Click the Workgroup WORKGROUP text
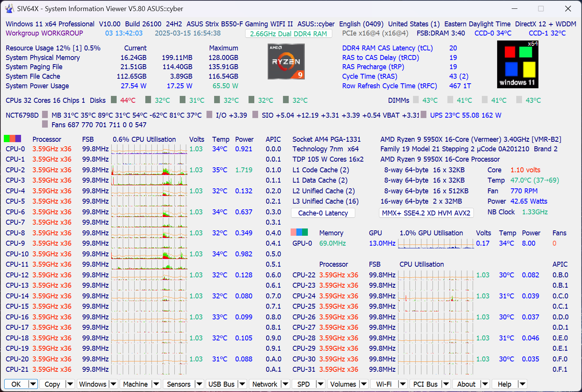The image size is (582, 392). click(x=44, y=33)
